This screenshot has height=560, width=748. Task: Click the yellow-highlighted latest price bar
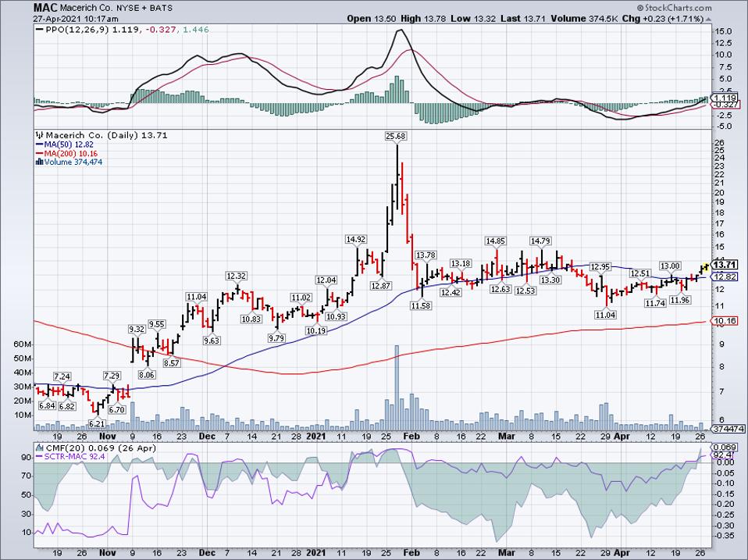(x=706, y=266)
